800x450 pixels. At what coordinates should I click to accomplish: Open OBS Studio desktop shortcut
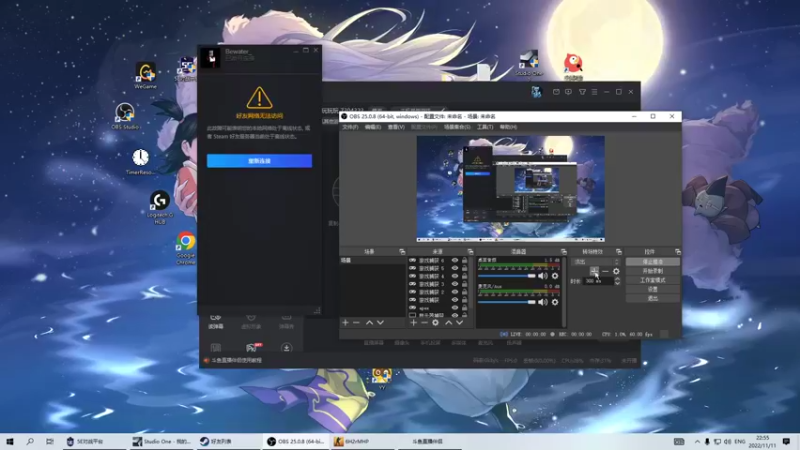[x=125, y=116]
